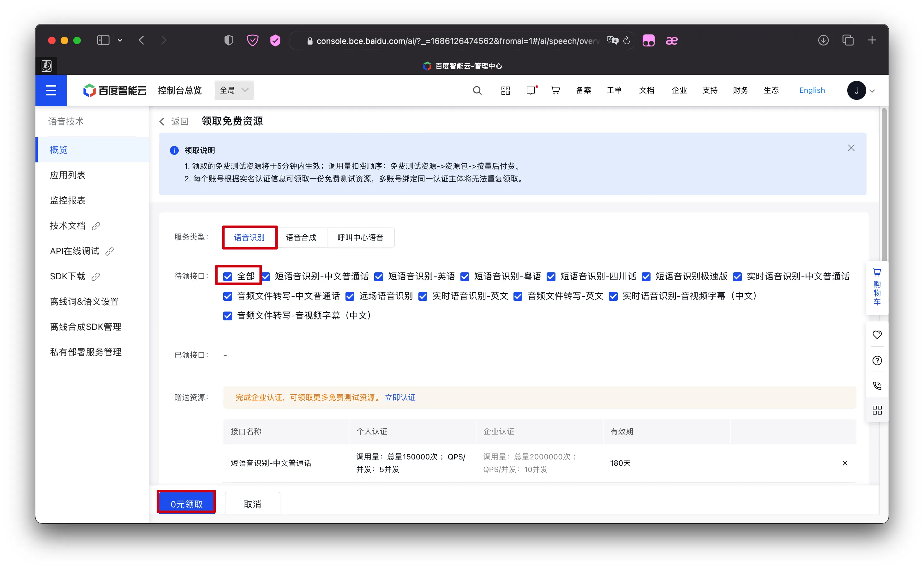
Task: Go back with Safari back arrow
Action: coord(142,40)
